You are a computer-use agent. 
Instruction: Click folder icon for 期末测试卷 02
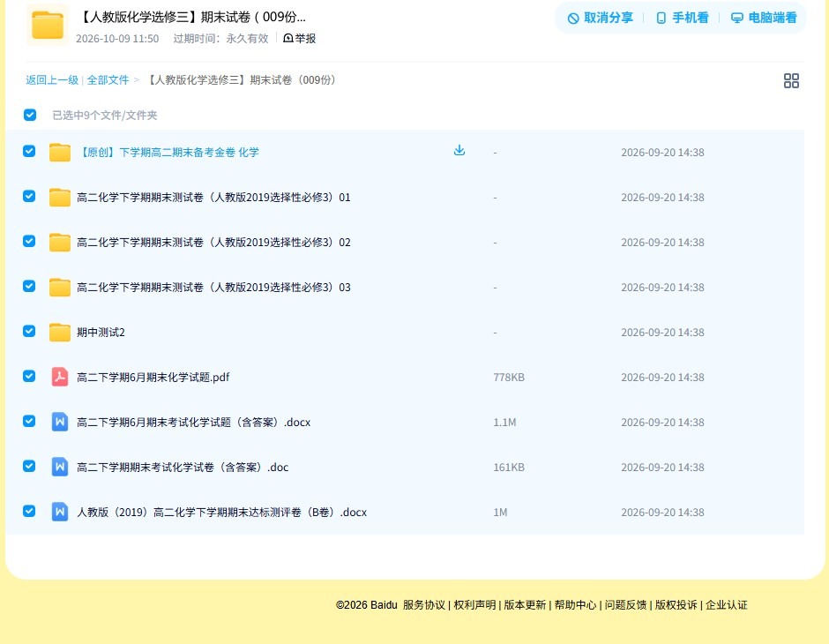pos(60,242)
